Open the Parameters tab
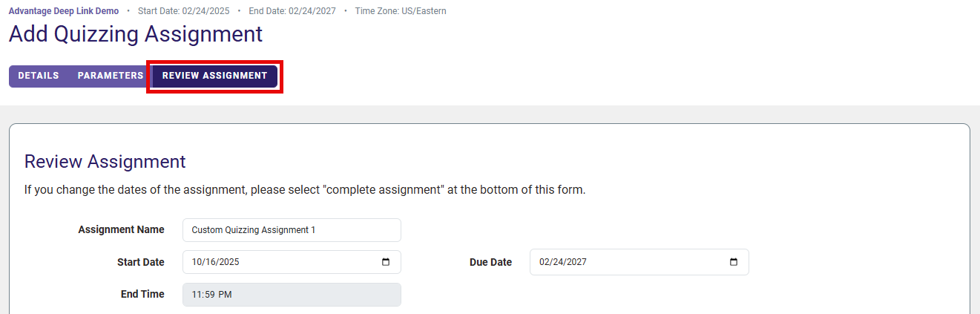The height and width of the screenshot is (314, 980). click(111, 76)
